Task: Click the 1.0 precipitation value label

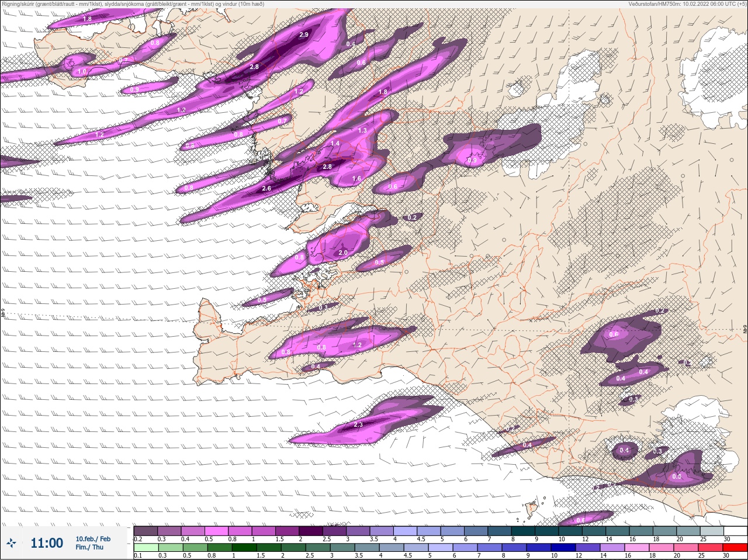Action: click(x=82, y=71)
